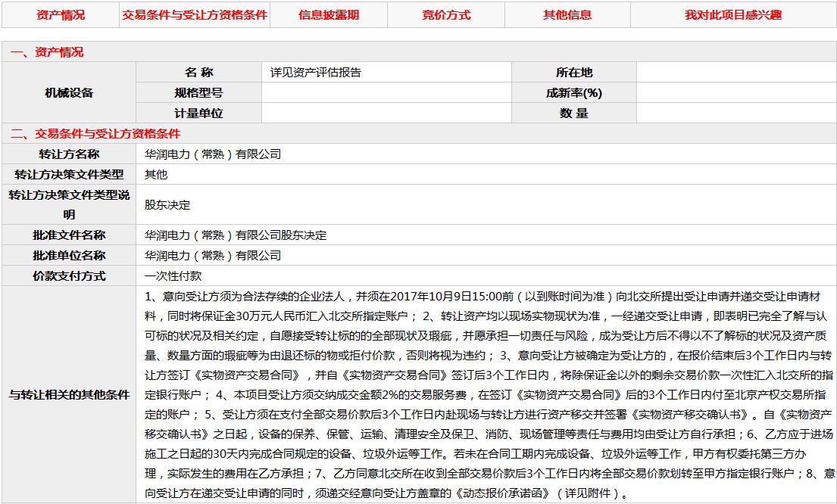Viewport: 837px width, 504px height.
Task: Open the 资产情况 tab
Action: (x=61, y=15)
